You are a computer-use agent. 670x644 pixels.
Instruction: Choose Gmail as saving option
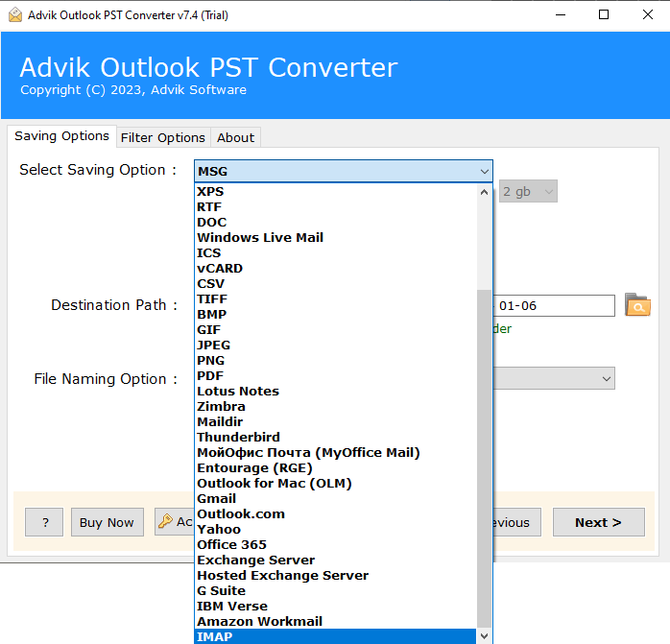pos(335,499)
